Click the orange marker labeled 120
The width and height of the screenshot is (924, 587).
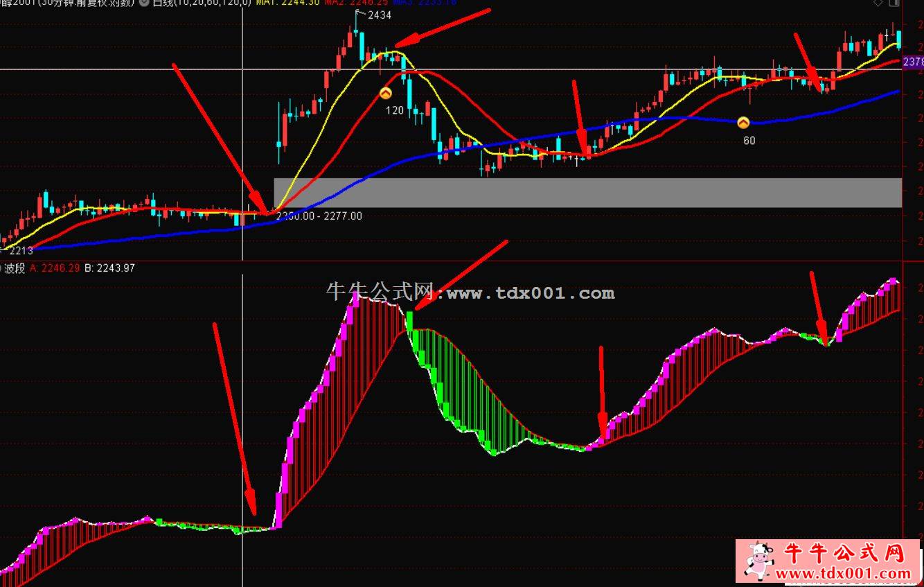[x=386, y=92]
